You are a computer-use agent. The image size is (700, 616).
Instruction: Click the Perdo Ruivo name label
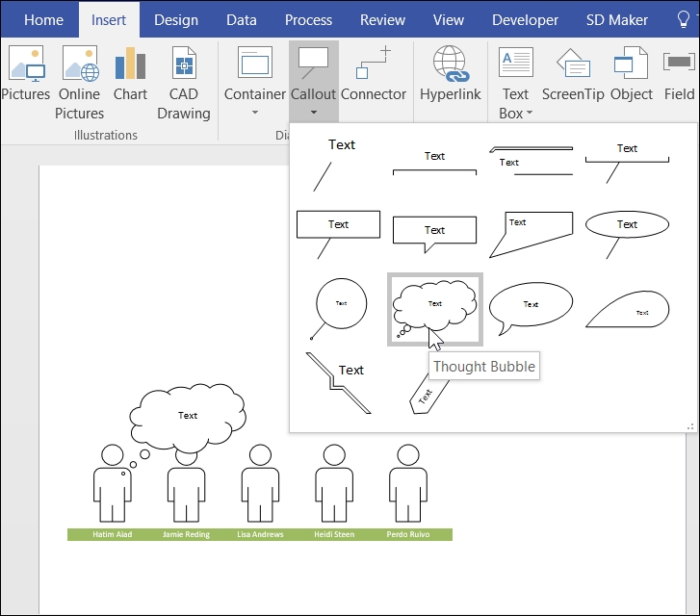click(408, 534)
